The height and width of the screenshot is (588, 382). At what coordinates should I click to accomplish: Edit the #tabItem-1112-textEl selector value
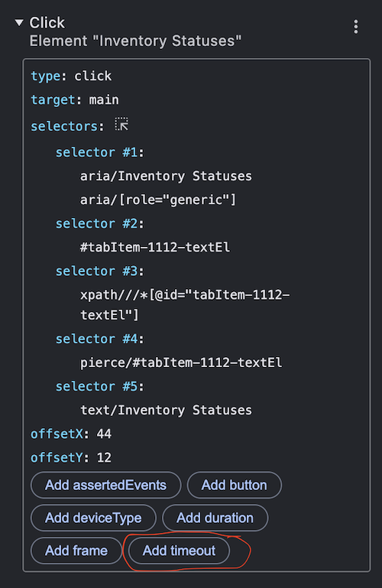coord(155,247)
